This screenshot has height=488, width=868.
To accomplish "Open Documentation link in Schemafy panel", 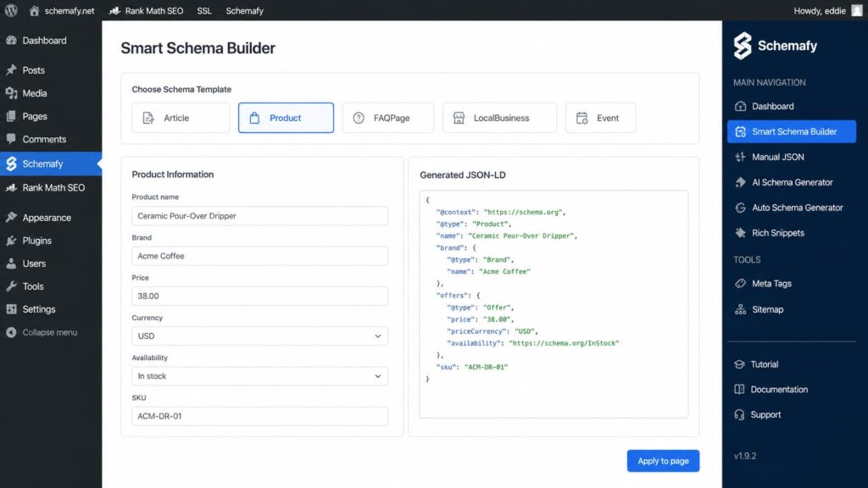I will tap(779, 390).
